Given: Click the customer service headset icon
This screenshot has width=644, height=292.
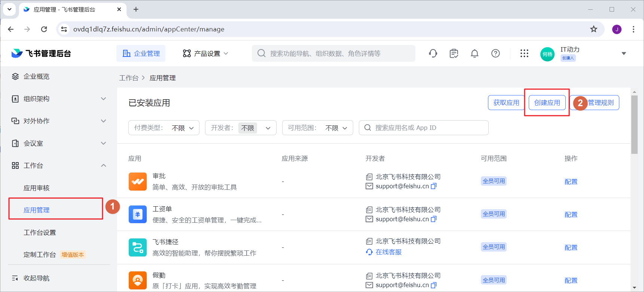Looking at the screenshot, I should (x=433, y=54).
